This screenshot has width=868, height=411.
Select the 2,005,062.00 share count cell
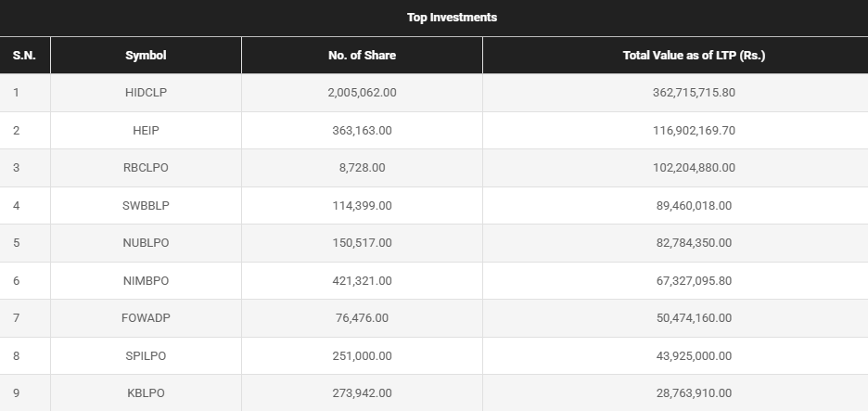[362, 93]
